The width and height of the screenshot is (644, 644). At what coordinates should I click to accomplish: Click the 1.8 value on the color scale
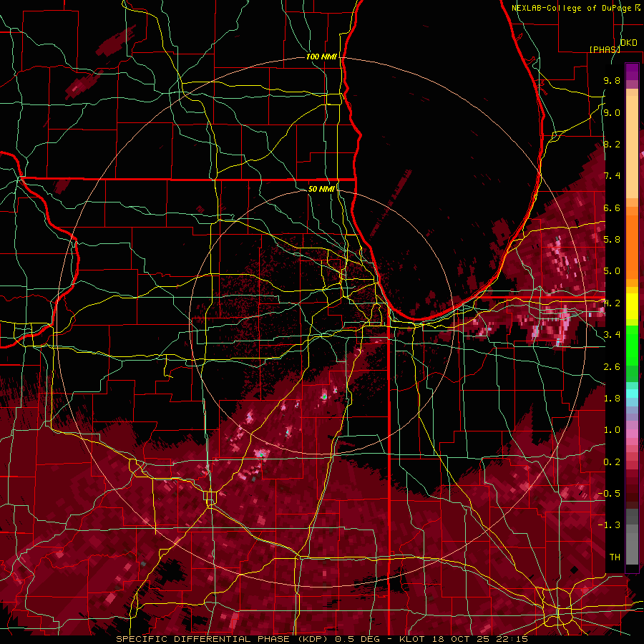(612, 399)
